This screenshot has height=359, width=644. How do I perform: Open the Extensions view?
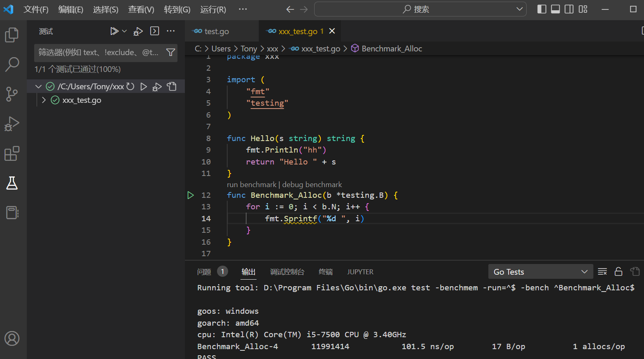pos(12,154)
